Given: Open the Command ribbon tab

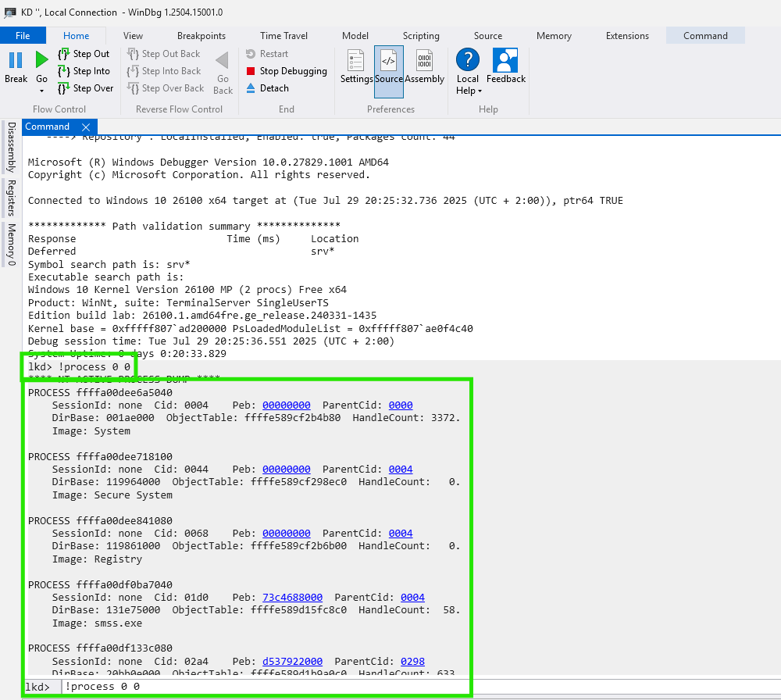Looking at the screenshot, I should click(x=705, y=35).
